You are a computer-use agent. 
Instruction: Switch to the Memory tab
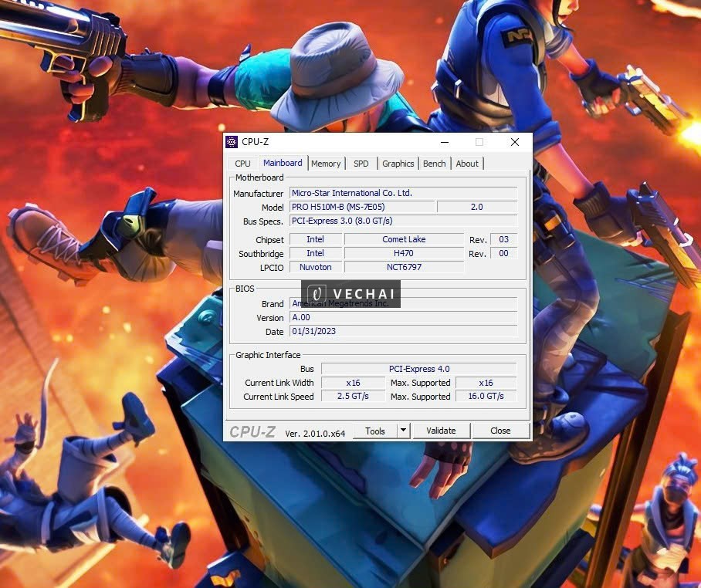pyautogui.click(x=326, y=163)
